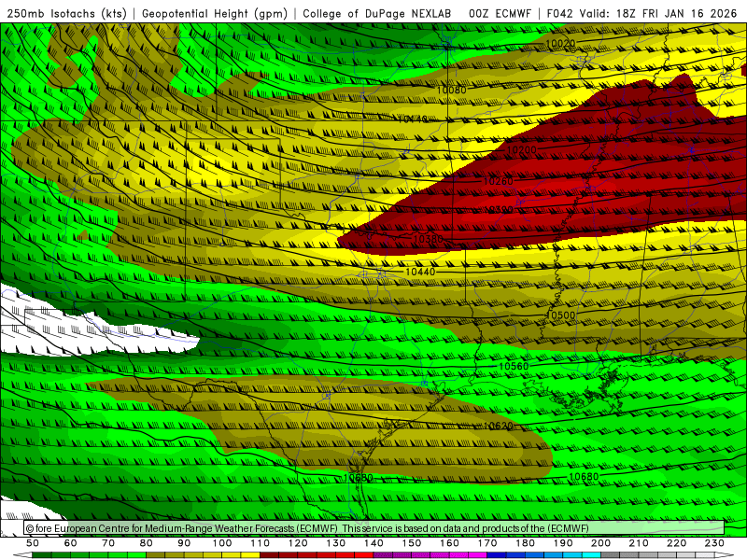Click the 10020 height contour label
The image size is (747, 560).
(x=560, y=44)
